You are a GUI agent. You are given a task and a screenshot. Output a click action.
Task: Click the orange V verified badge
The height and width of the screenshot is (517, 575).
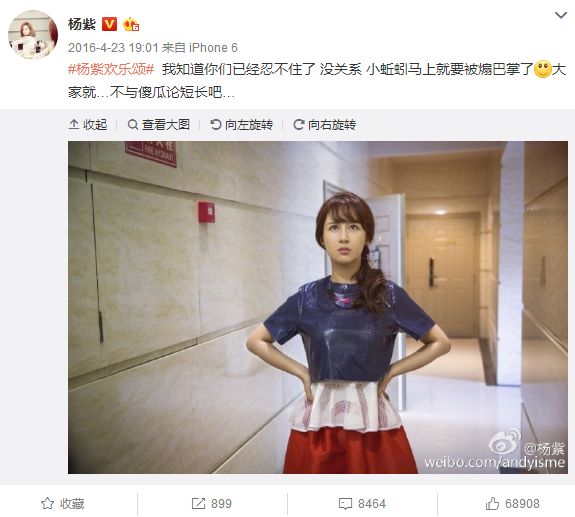click(109, 24)
